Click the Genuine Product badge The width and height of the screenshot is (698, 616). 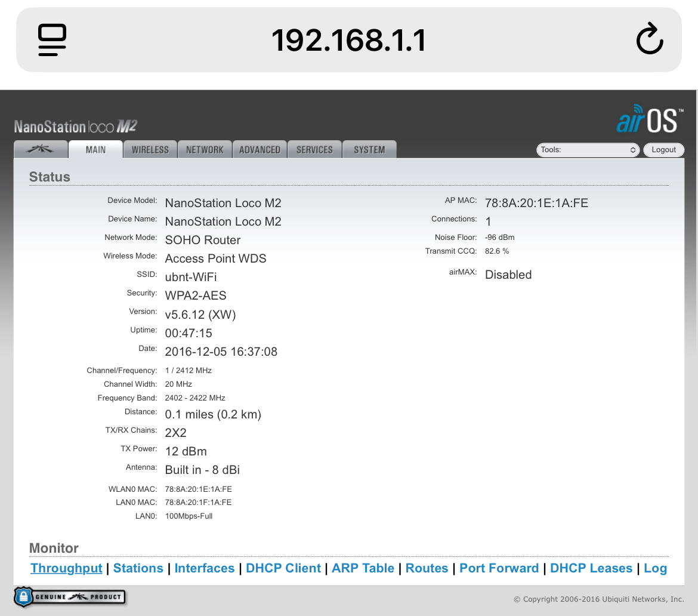click(x=69, y=597)
